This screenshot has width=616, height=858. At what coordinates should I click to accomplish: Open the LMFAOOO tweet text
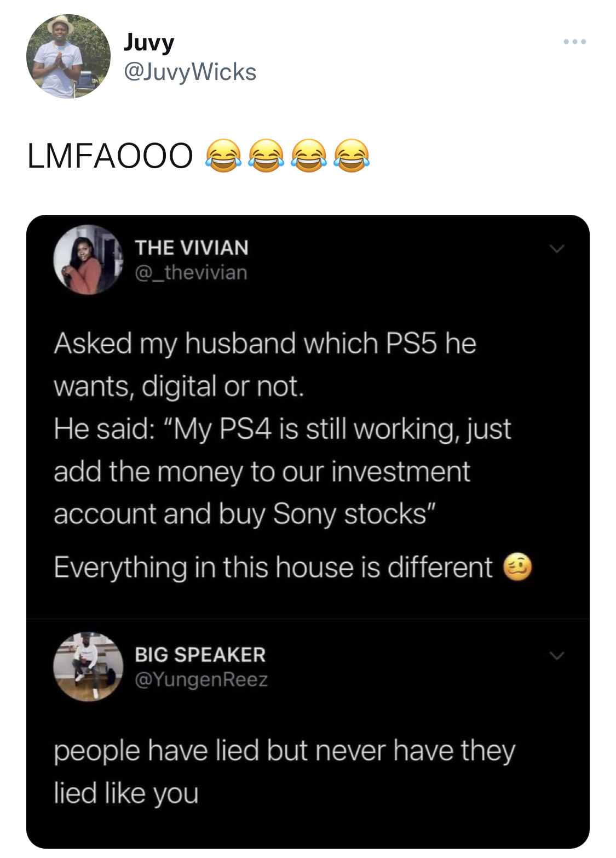[x=110, y=156]
